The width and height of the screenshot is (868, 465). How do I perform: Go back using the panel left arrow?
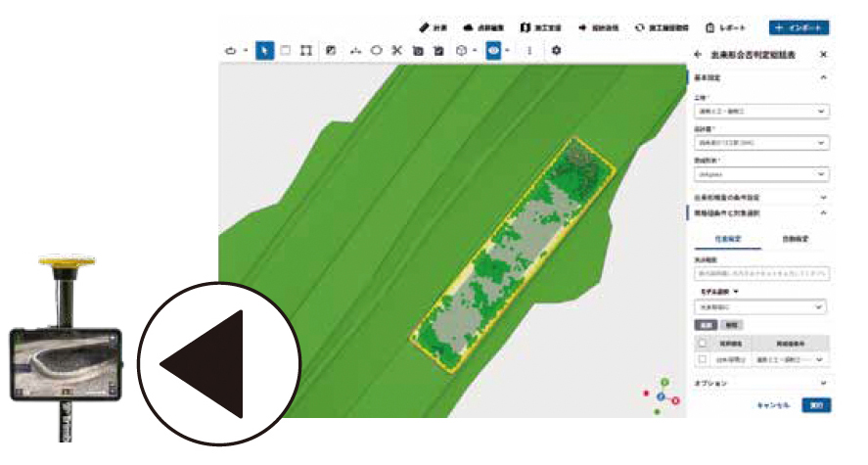coord(698,54)
